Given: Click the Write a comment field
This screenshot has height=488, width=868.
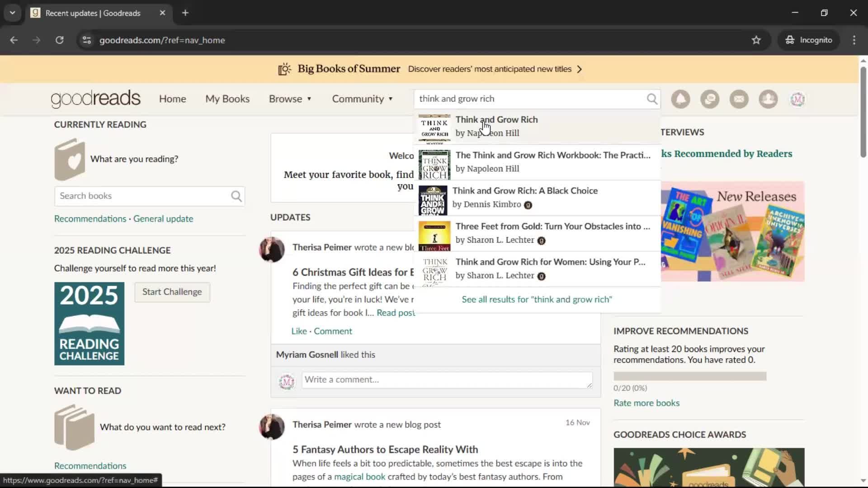Looking at the screenshot, I should [x=447, y=380].
